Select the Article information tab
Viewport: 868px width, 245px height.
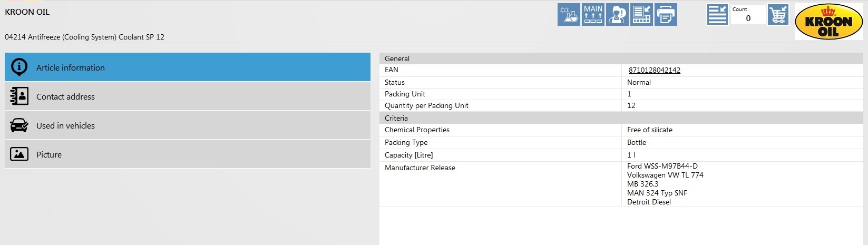point(188,67)
